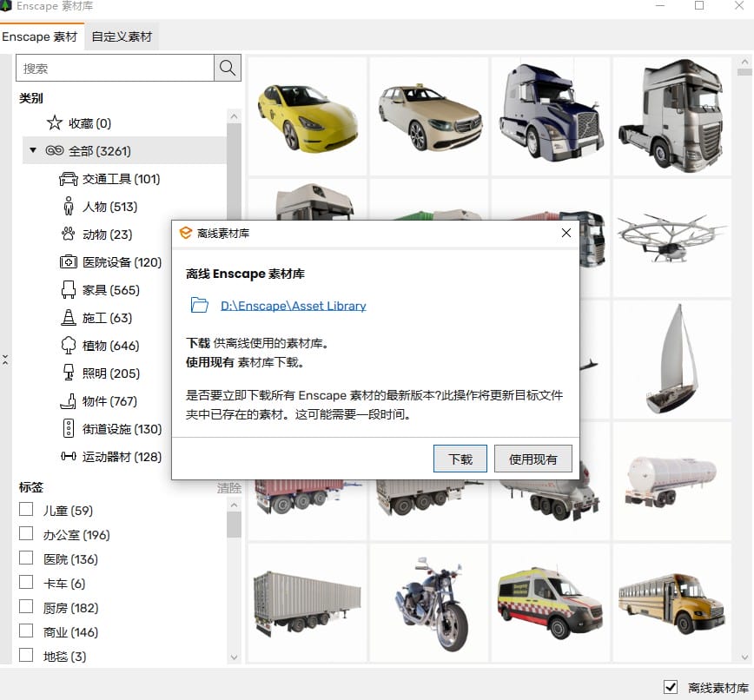Click the lighting lamp icon
The image size is (754, 700).
click(69, 373)
